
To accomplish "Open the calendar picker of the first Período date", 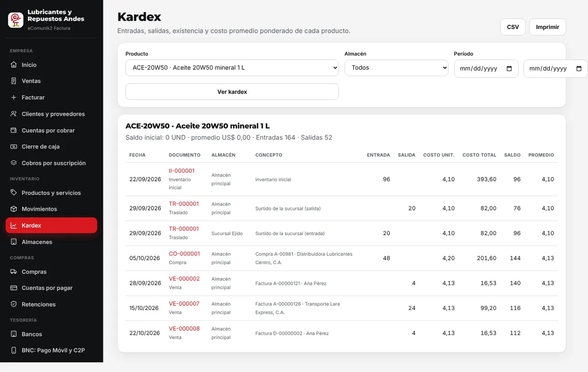I will 509,68.
